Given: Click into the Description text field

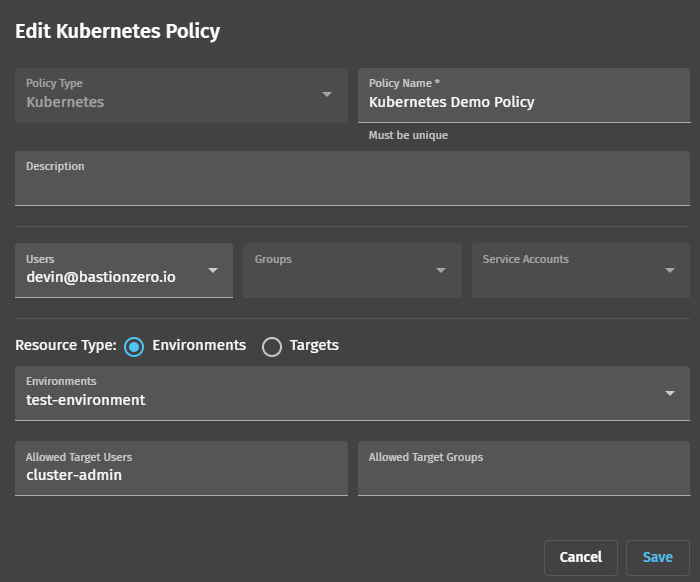Looking at the screenshot, I should coord(353,179).
